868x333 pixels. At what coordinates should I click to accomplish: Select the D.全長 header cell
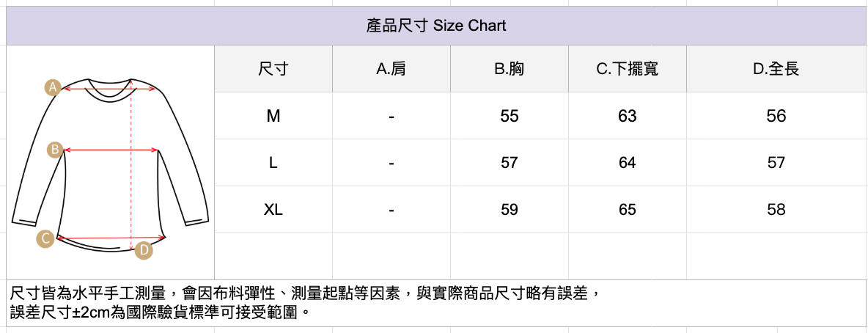click(776, 69)
